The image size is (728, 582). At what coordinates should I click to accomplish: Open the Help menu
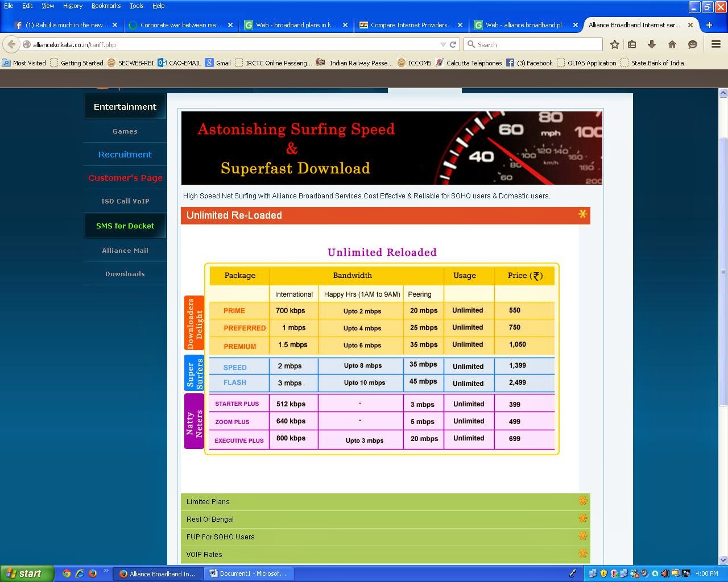pyautogui.click(x=159, y=6)
